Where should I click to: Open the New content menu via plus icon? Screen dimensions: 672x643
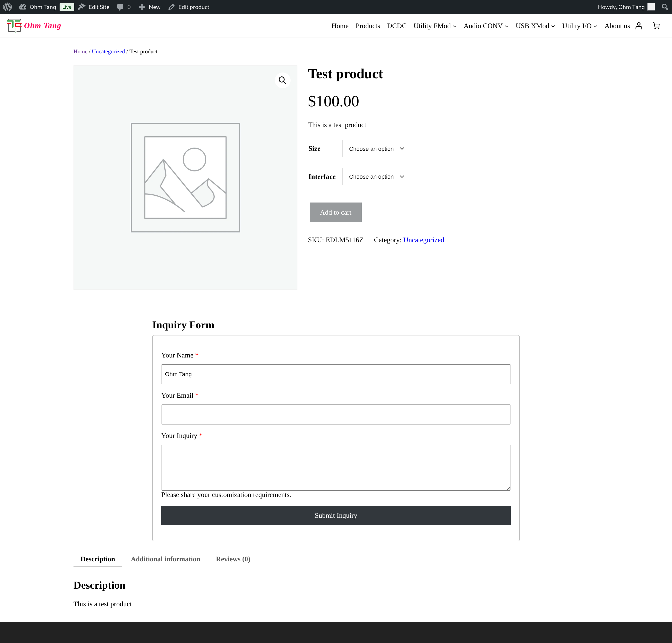pos(142,7)
